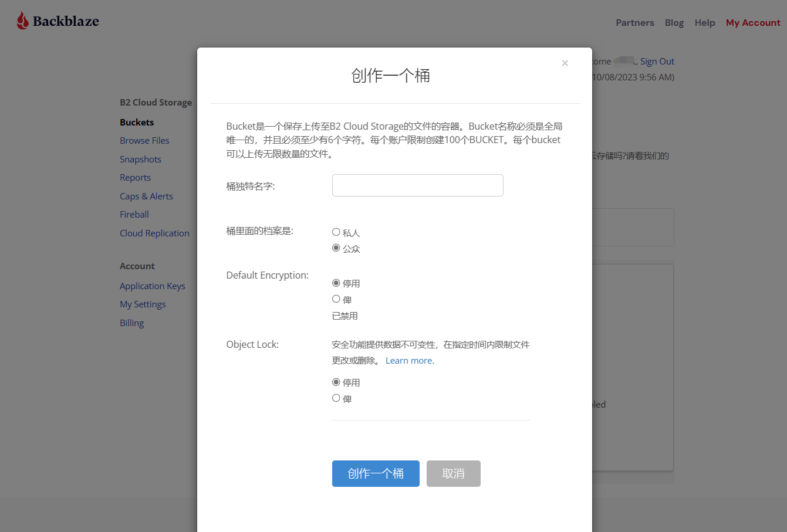This screenshot has width=787, height=532.
Task: Open the Help menu item
Action: [x=704, y=23]
